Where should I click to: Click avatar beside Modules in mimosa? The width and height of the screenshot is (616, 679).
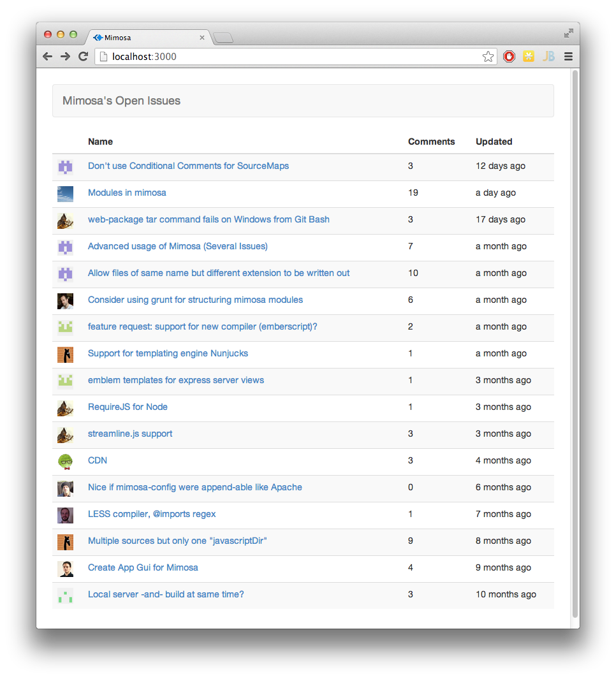pos(66,194)
